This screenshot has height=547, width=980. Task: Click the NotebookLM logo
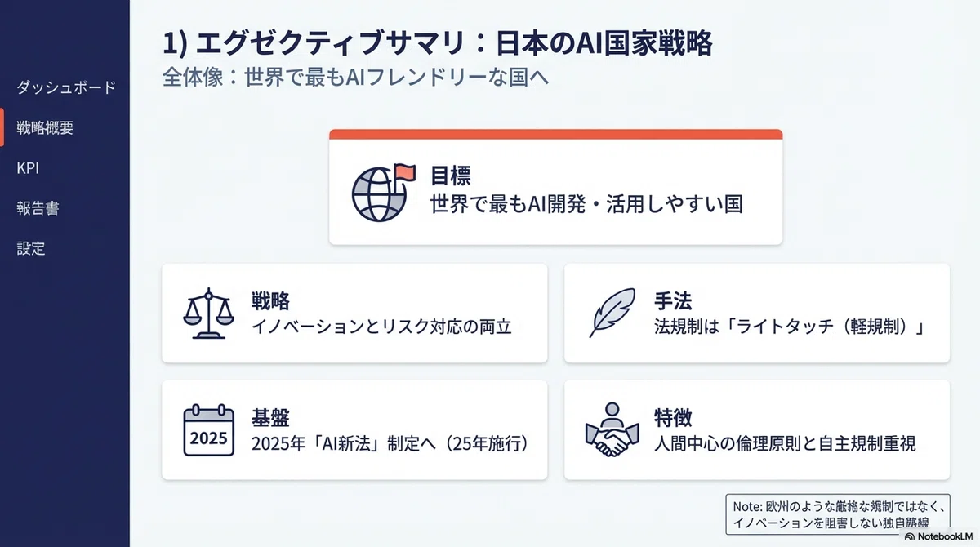click(939, 537)
